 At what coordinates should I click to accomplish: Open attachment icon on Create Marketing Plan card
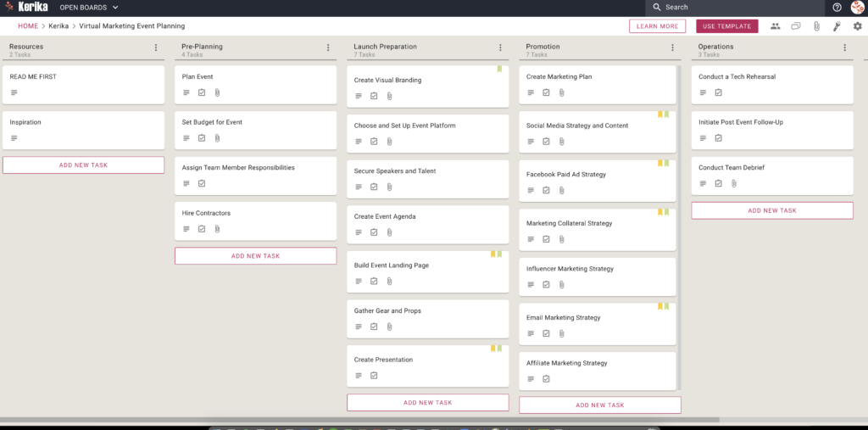[x=561, y=92]
